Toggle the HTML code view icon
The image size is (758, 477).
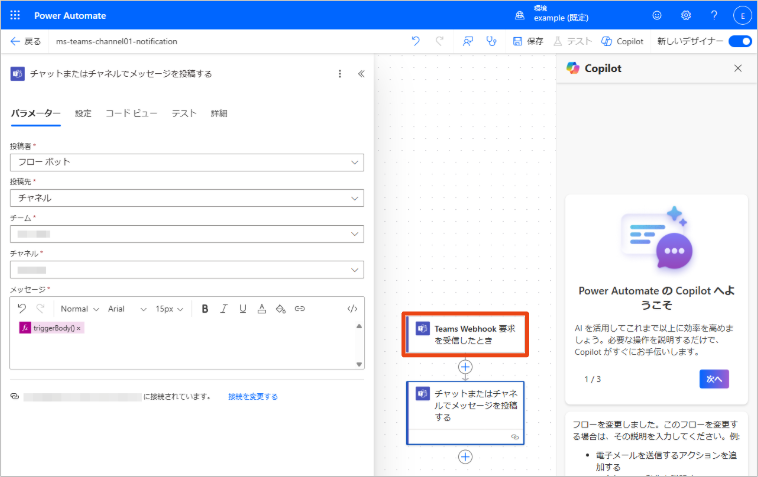click(352, 309)
